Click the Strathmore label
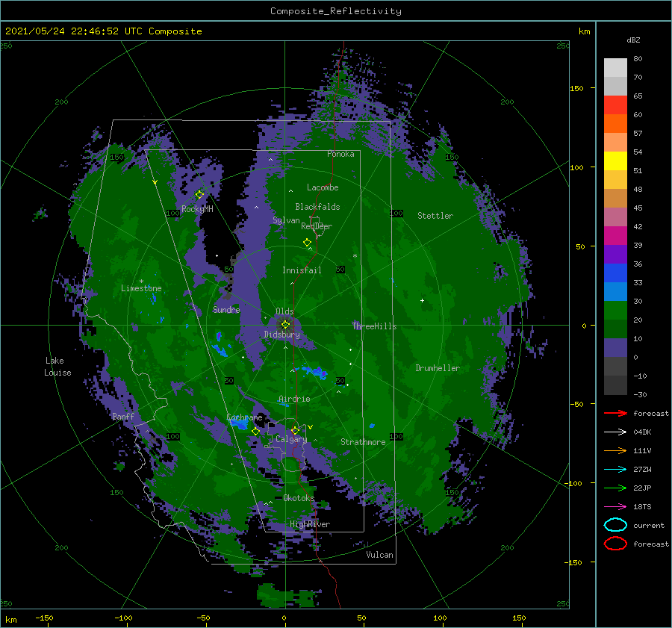672x628 pixels. [x=363, y=442]
